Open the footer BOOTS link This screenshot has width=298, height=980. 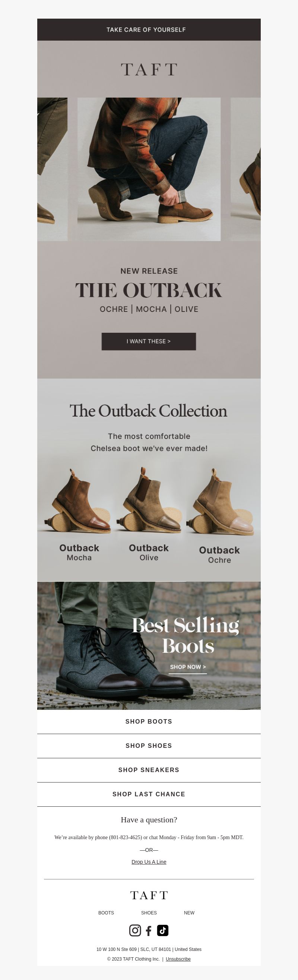click(106, 913)
